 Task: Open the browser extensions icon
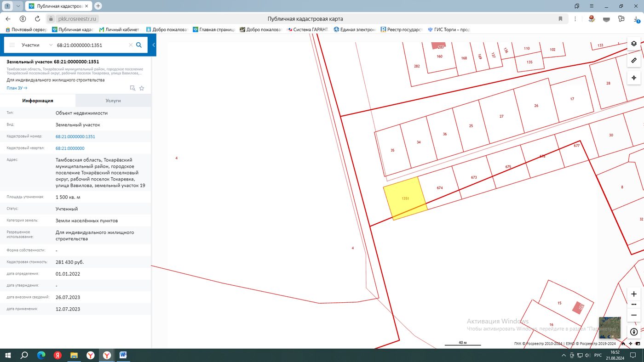(621, 19)
